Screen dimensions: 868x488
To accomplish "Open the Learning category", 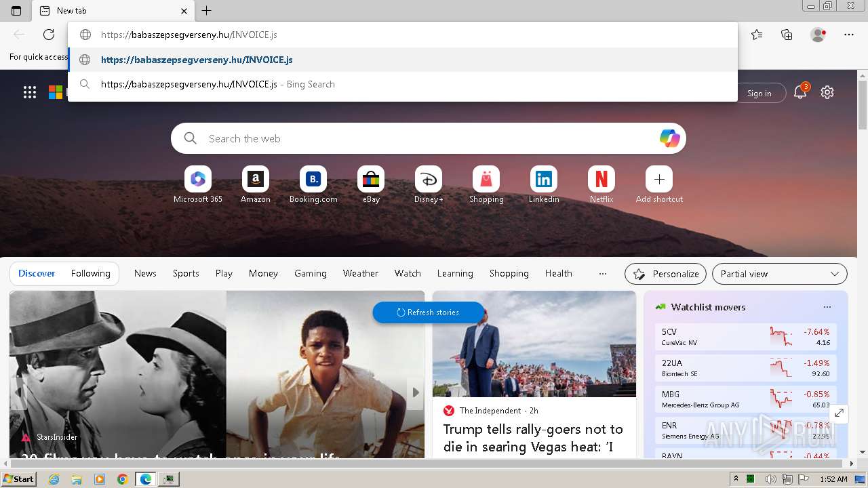I will coord(455,274).
